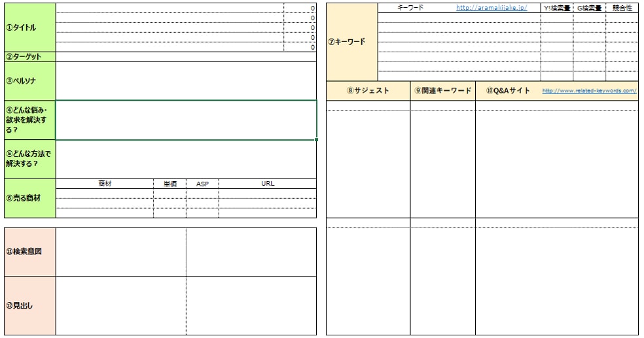Click the キーワード column header text
644x338 pixels.
click(x=410, y=8)
